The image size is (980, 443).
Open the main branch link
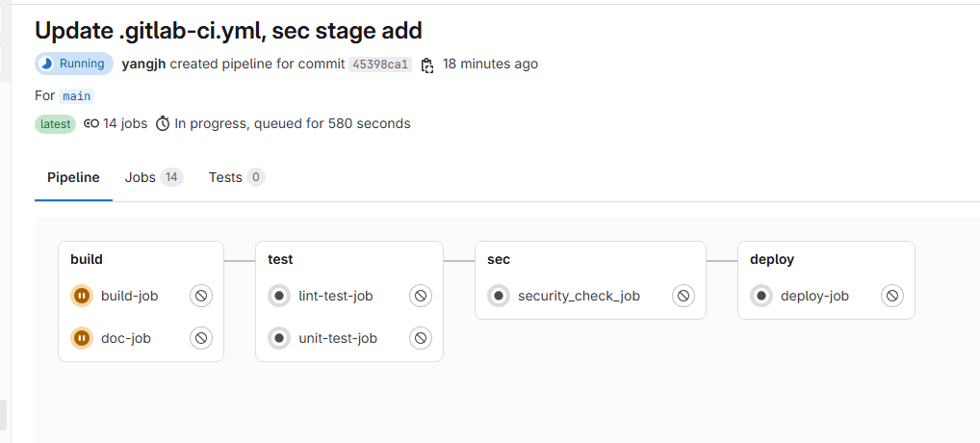point(77,96)
